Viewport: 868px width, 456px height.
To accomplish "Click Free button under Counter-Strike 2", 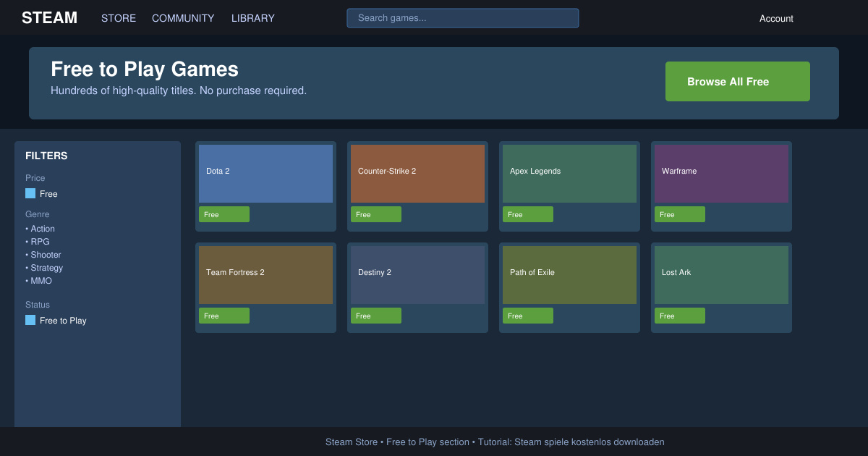I will 376,214.
